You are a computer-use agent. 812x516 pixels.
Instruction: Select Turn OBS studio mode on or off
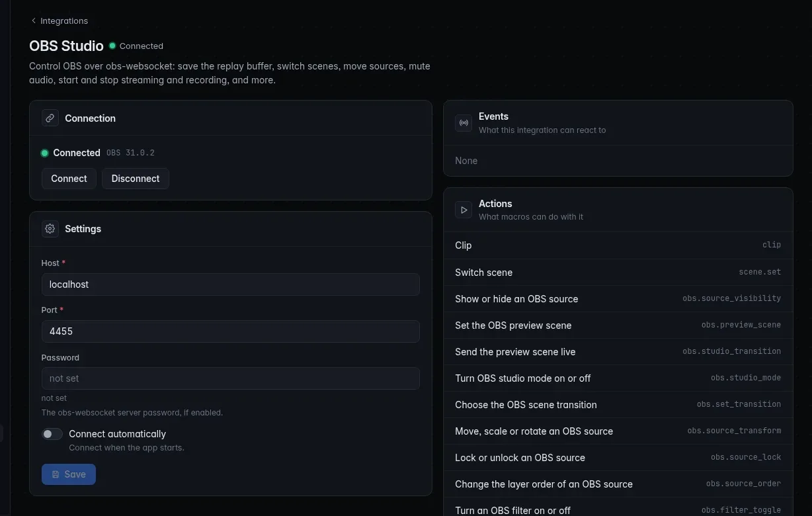click(618, 378)
